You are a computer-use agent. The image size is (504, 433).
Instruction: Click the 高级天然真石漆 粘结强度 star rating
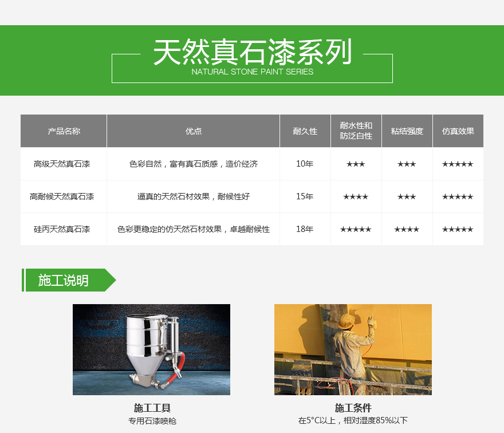pyautogui.click(x=407, y=164)
